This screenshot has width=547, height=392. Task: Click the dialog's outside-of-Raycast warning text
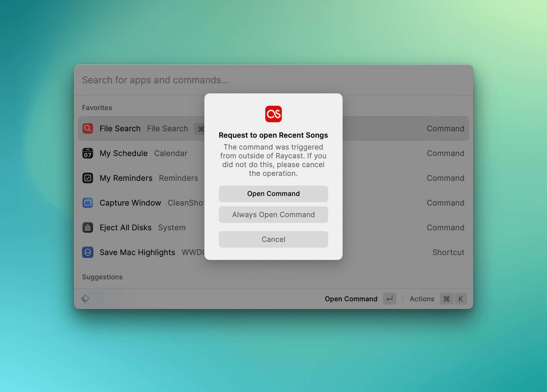(273, 160)
